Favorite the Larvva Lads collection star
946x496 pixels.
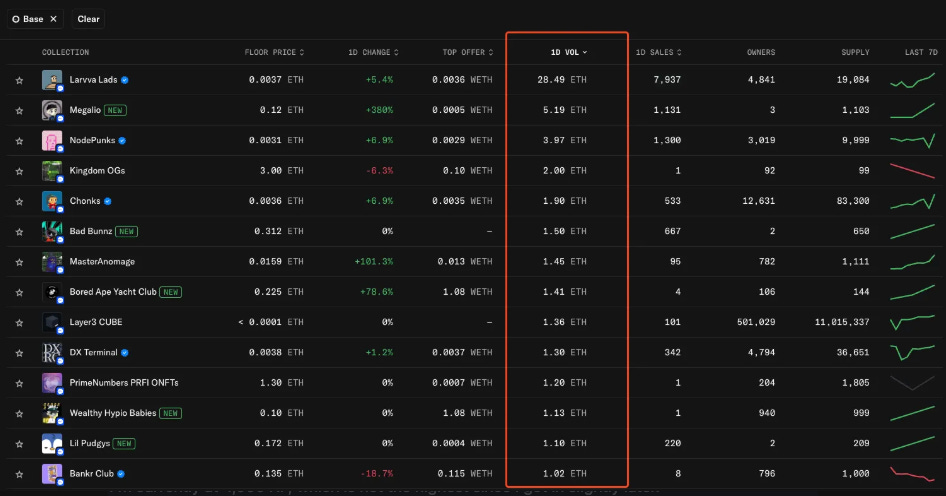pos(19,80)
